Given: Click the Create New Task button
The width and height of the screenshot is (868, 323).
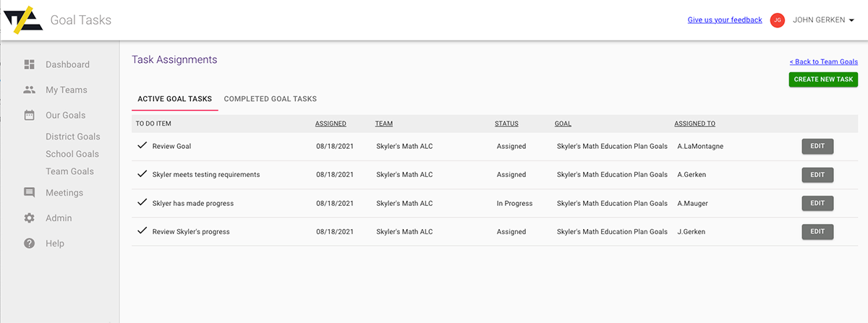Looking at the screenshot, I should point(823,79).
